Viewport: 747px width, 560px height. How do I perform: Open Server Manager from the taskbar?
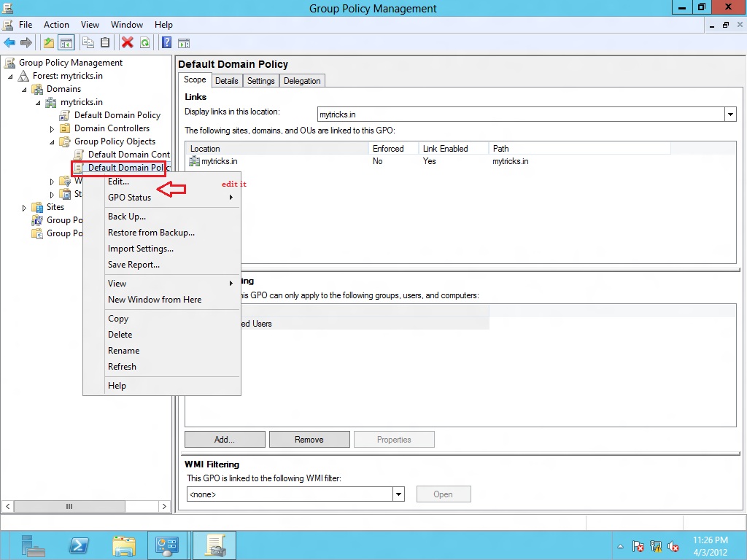pos(33,545)
